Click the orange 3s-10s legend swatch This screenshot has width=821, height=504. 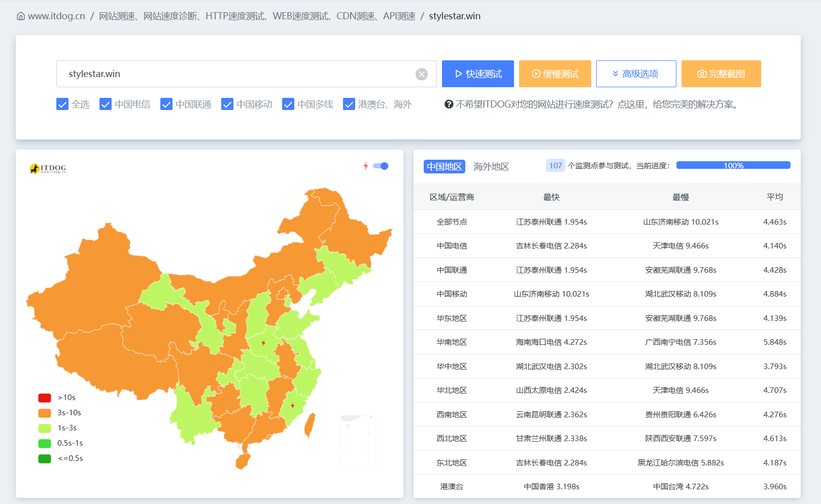[45, 413]
